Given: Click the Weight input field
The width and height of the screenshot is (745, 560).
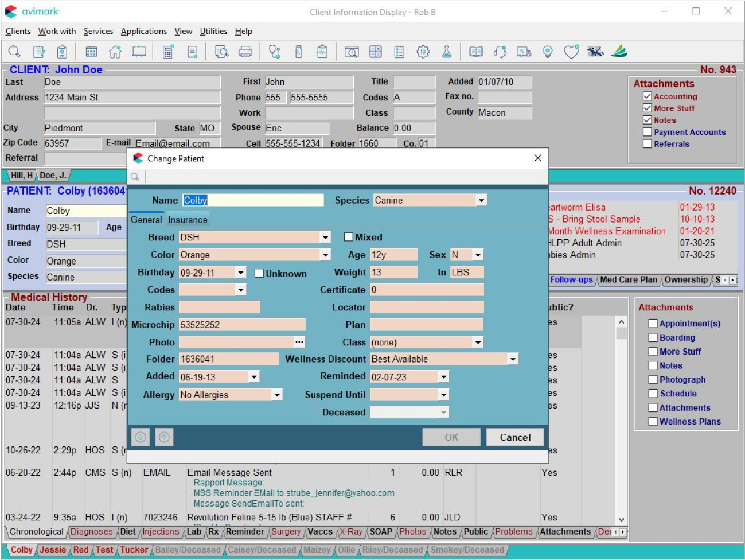Looking at the screenshot, I should (393, 273).
